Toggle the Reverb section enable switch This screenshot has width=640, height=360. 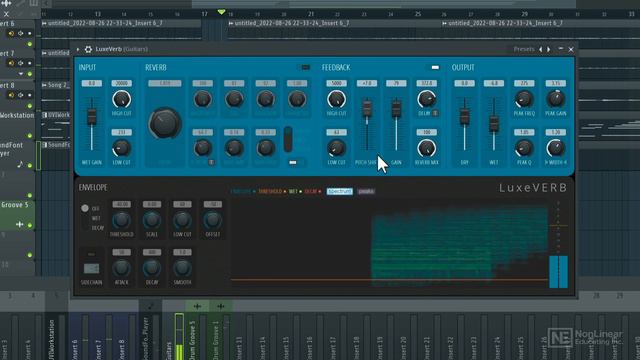(305, 67)
